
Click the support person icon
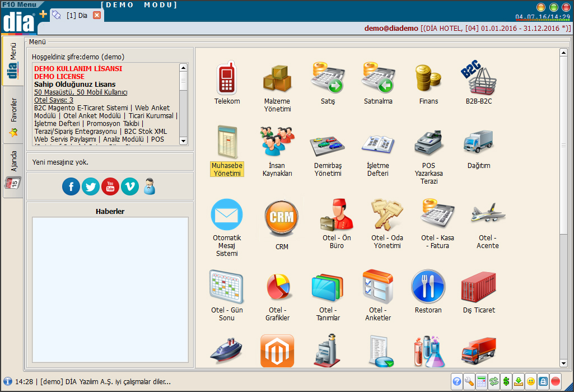pyautogui.click(x=150, y=186)
